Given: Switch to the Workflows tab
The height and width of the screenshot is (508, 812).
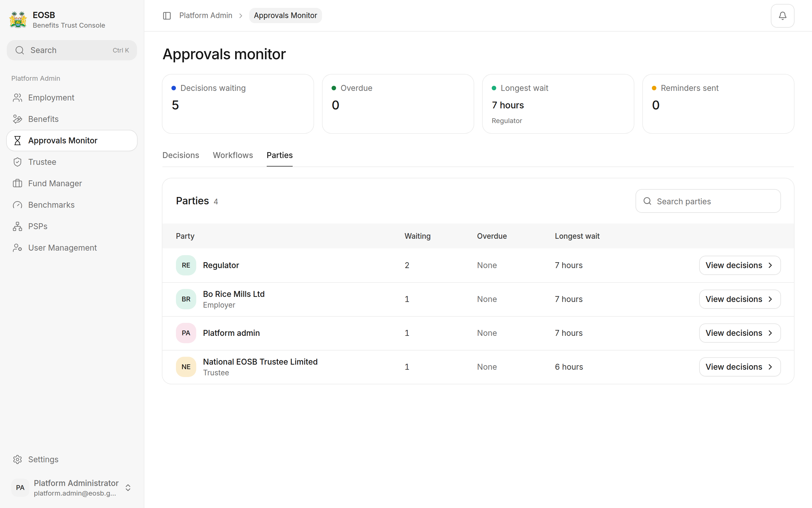Looking at the screenshot, I should click(x=233, y=155).
